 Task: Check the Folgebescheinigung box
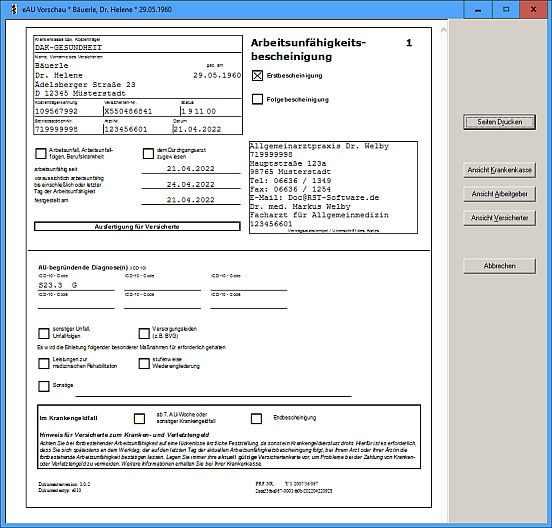tap(257, 99)
